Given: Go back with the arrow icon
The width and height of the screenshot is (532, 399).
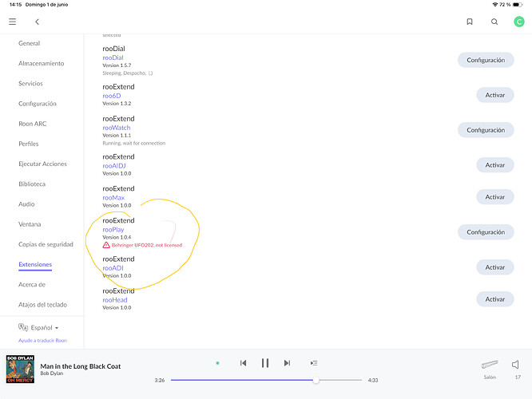Looking at the screenshot, I should (x=37, y=22).
